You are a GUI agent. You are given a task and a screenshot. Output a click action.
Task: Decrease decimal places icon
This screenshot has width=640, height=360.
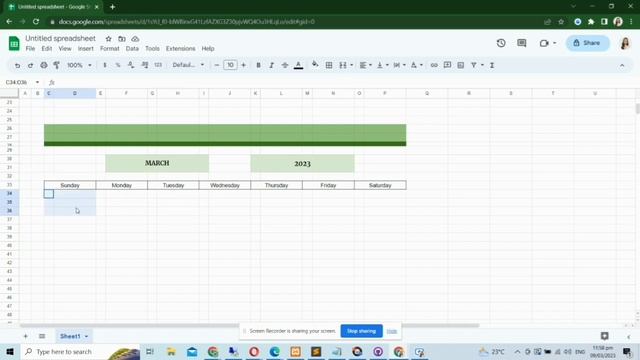(x=131, y=65)
